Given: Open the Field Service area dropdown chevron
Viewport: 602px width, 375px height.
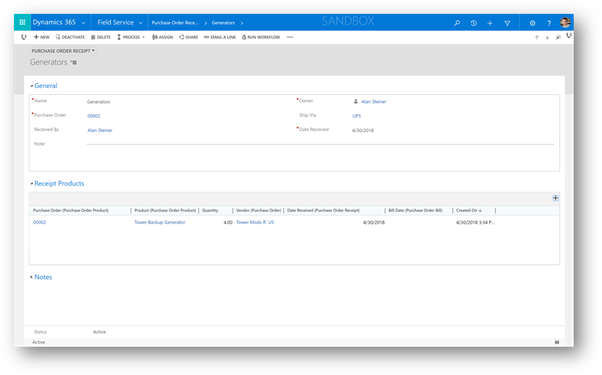Looking at the screenshot, I should [141, 23].
